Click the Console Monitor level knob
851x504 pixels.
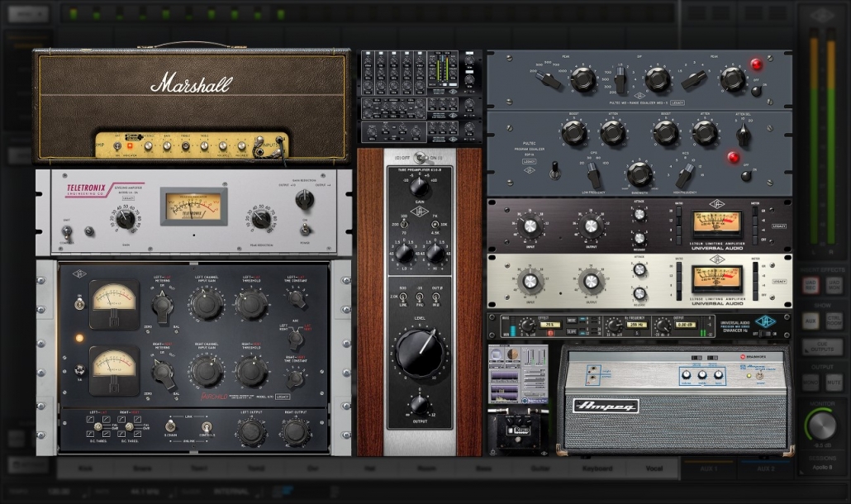pyautogui.click(x=822, y=426)
